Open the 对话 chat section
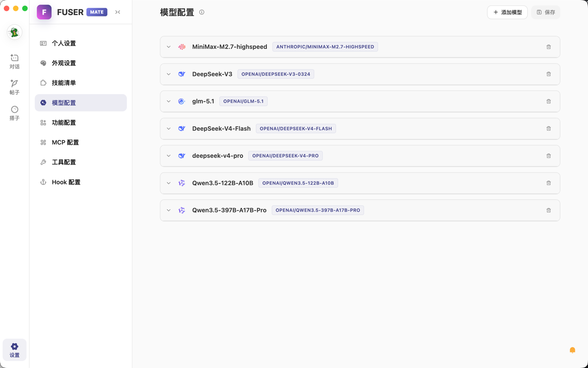 coord(15,61)
